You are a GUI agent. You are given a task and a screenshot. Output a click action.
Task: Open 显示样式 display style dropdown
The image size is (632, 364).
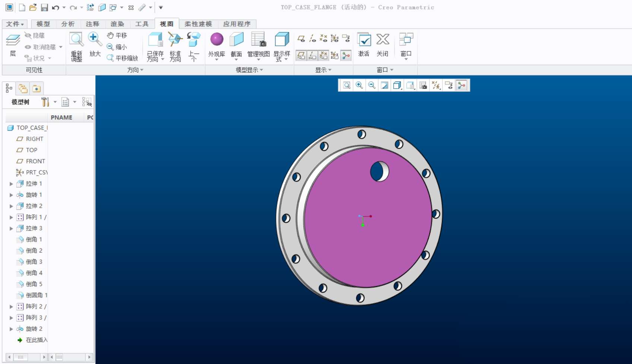click(x=282, y=47)
